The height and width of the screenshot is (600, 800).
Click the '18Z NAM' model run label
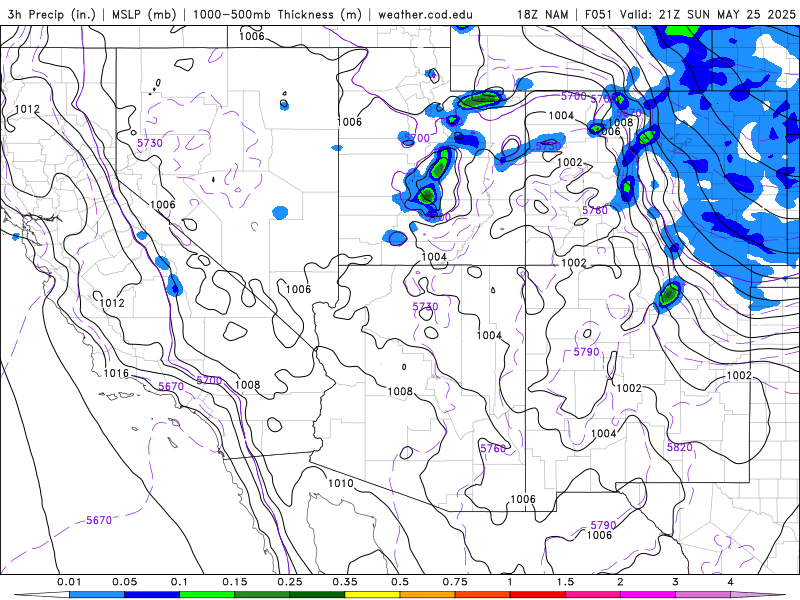pyautogui.click(x=542, y=15)
